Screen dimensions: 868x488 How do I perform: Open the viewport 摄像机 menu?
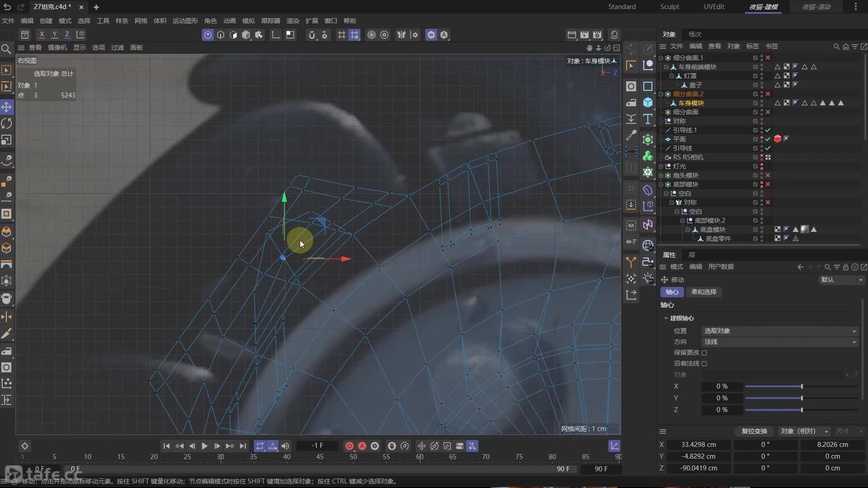(57, 47)
